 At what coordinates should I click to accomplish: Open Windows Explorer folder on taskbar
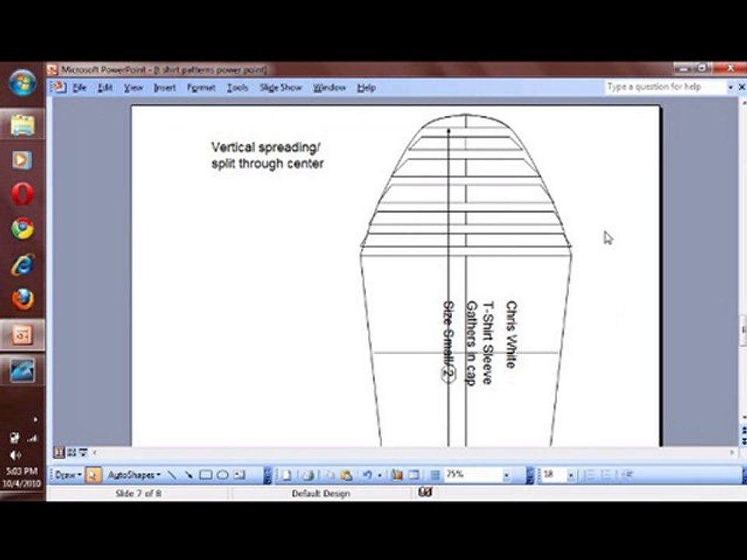[x=23, y=124]
